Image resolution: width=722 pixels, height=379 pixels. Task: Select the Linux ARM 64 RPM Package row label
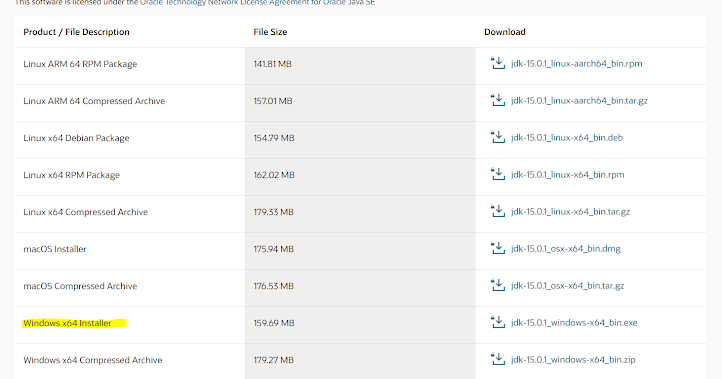80,64
